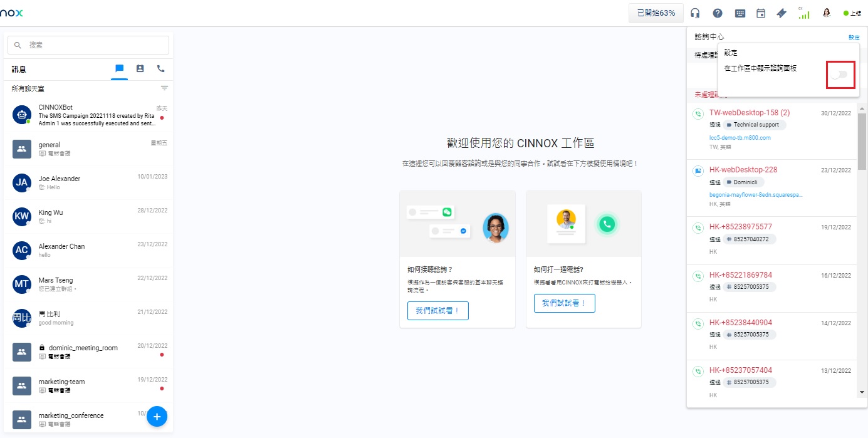The width and height of the screenshot is (868, 438).
Task: Open enquiry HK-+85238440904
Action: tap(741, 323)
